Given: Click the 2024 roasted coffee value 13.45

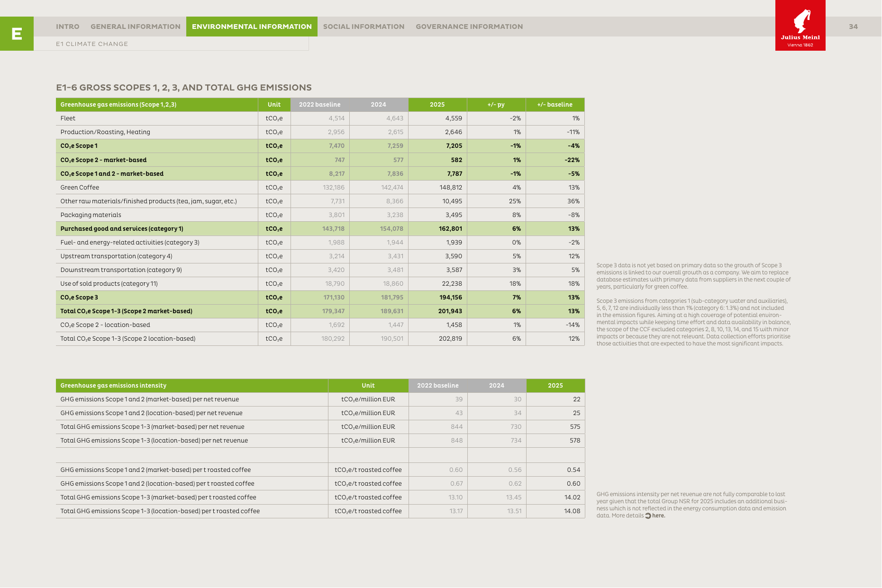Looking at the screenshot, I should pos(514,498).
